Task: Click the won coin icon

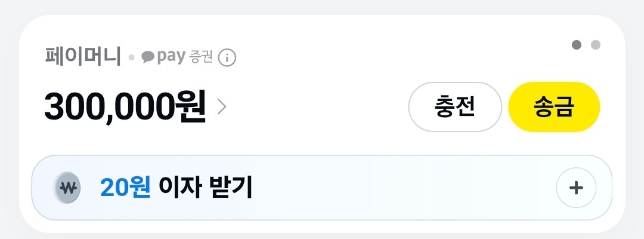Action: pos(67,188)
